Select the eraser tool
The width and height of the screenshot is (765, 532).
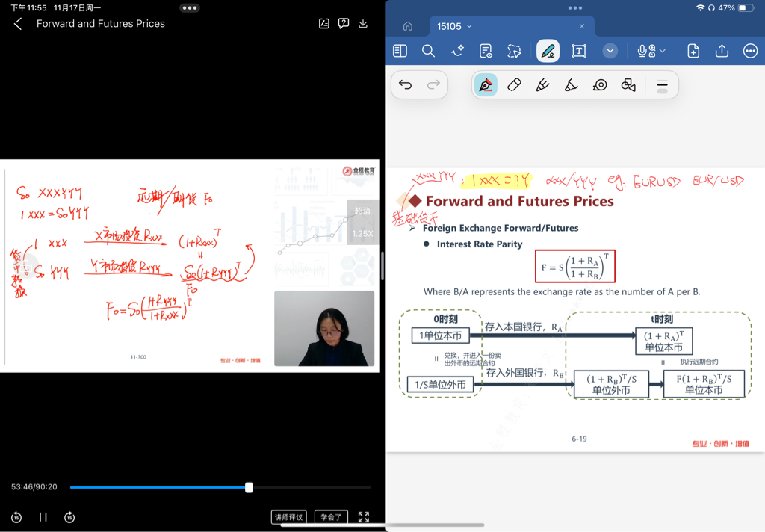514,85
